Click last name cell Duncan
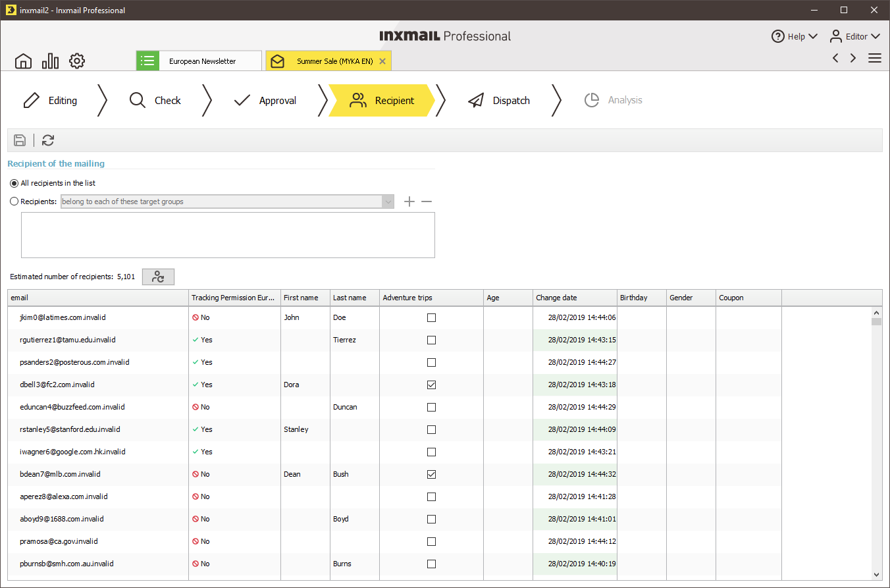The image size is (890, 588). (345, 407)
